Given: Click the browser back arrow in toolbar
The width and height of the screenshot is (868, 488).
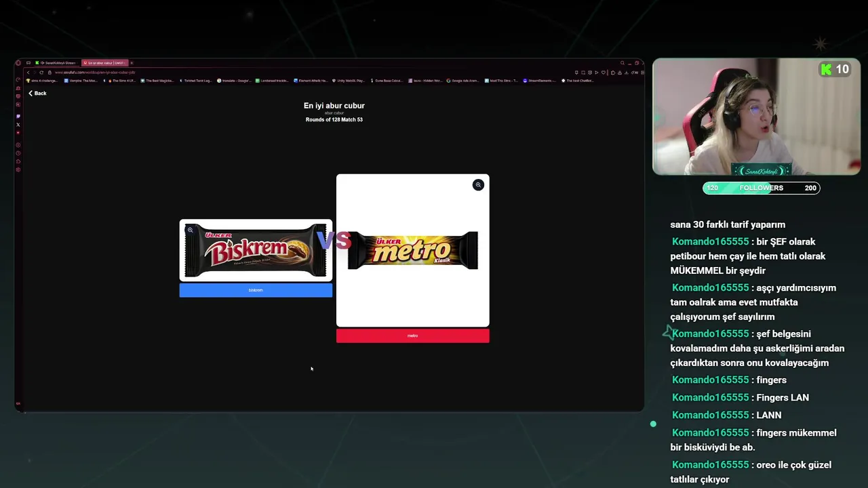Looking at the screenshot, I should pos(28,72).
